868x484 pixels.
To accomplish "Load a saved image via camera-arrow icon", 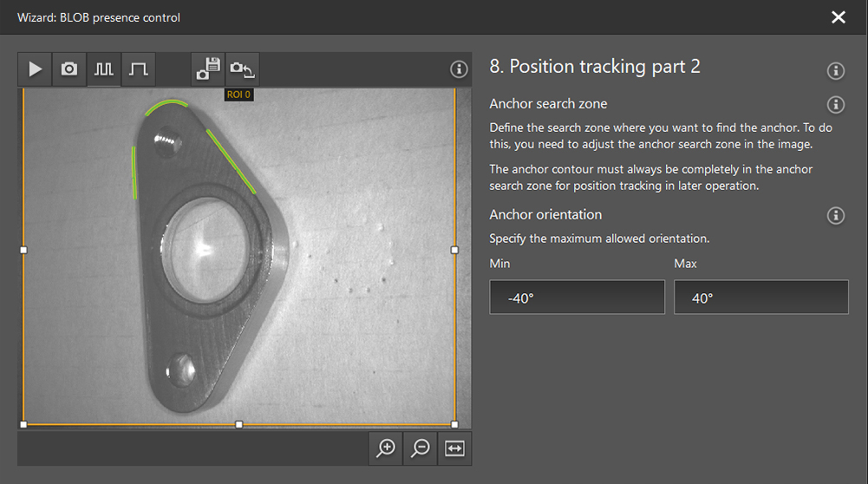I will pos(242,69).
